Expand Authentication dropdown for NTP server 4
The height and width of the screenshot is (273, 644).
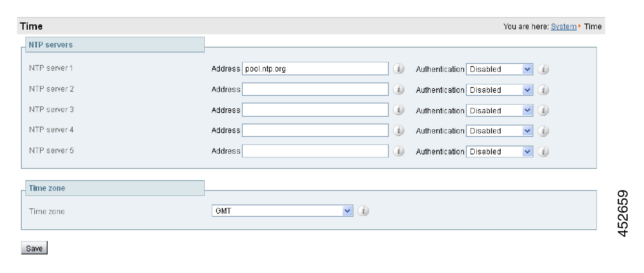pyautogui.click(x=499, y=131)
